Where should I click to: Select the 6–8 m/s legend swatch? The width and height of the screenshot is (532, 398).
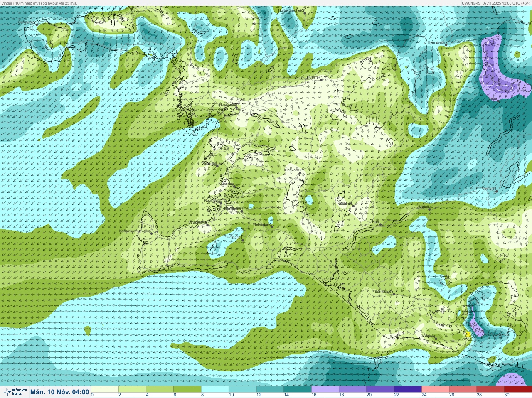click(187, 389)
